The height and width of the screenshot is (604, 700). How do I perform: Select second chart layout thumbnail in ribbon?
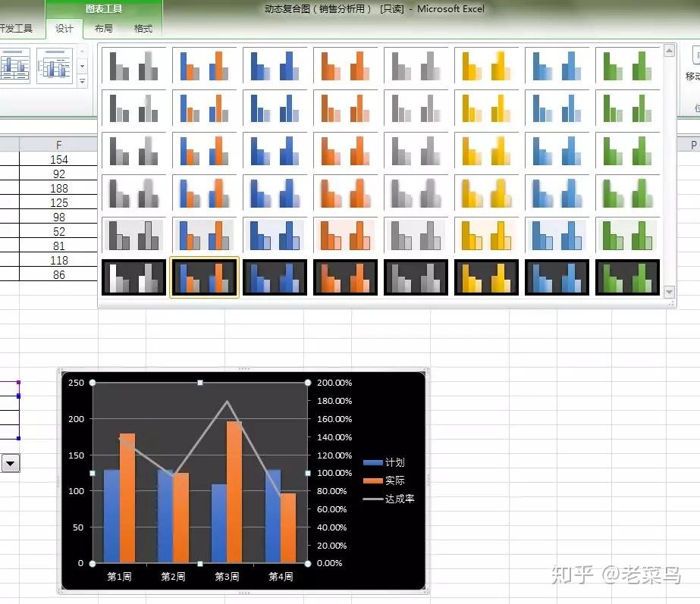tap(55, 66)
